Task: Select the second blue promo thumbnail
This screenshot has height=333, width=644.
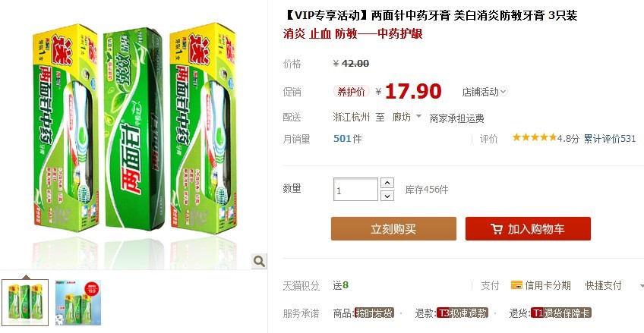Action: point(78,303)
